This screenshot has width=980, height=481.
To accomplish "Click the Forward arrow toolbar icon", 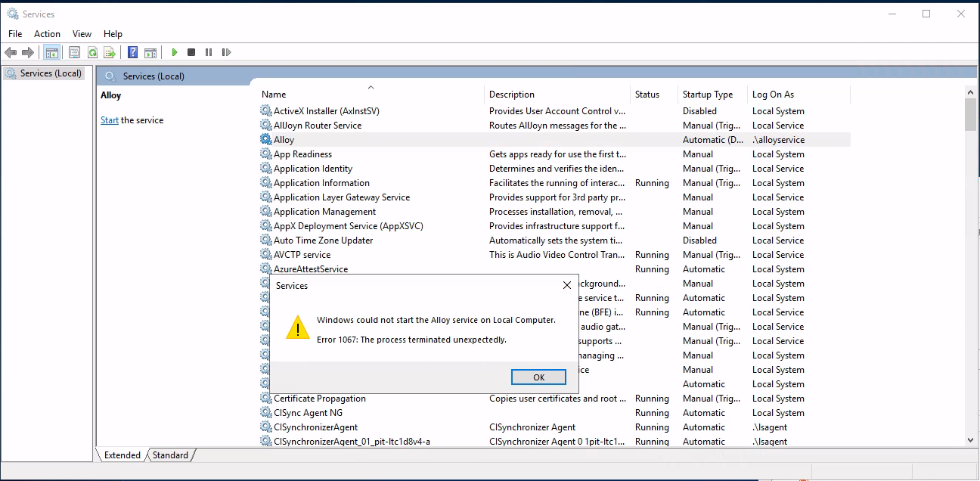I will click(x=28, y=52).
